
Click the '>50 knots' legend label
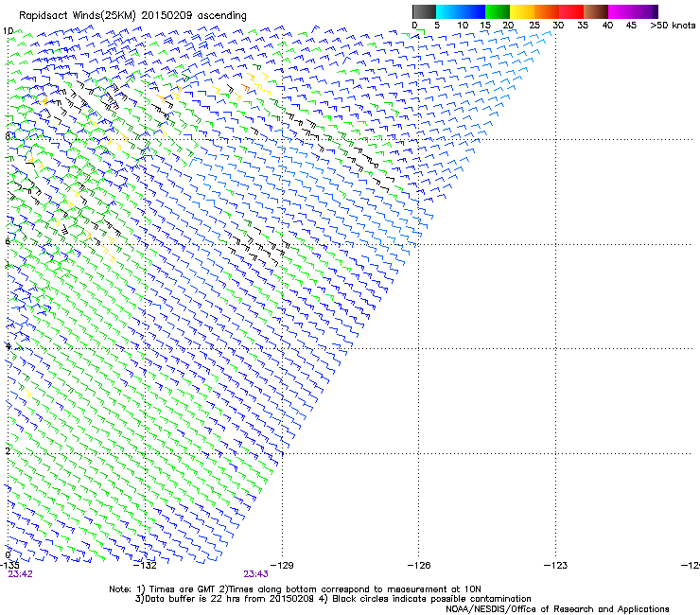[673, 26]
